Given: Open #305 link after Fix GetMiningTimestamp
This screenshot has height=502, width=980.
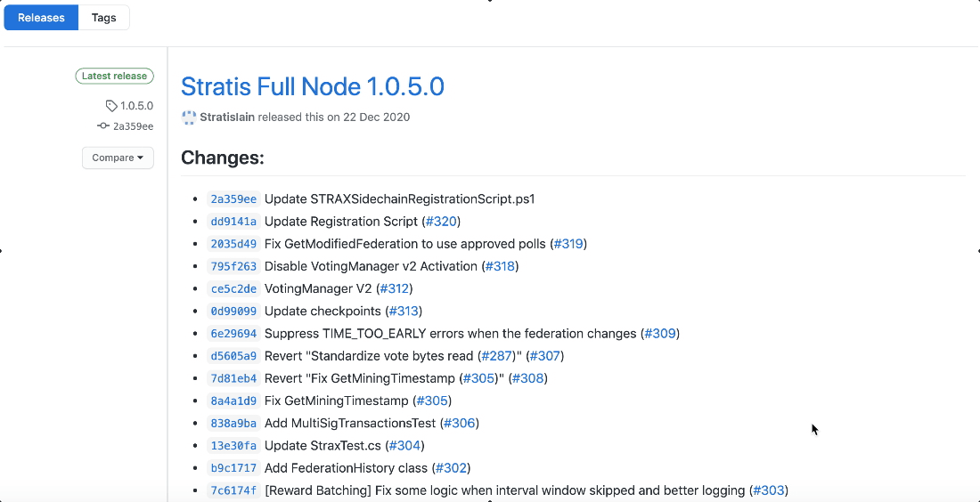Looking at the screenshot, I should [432, 401].
